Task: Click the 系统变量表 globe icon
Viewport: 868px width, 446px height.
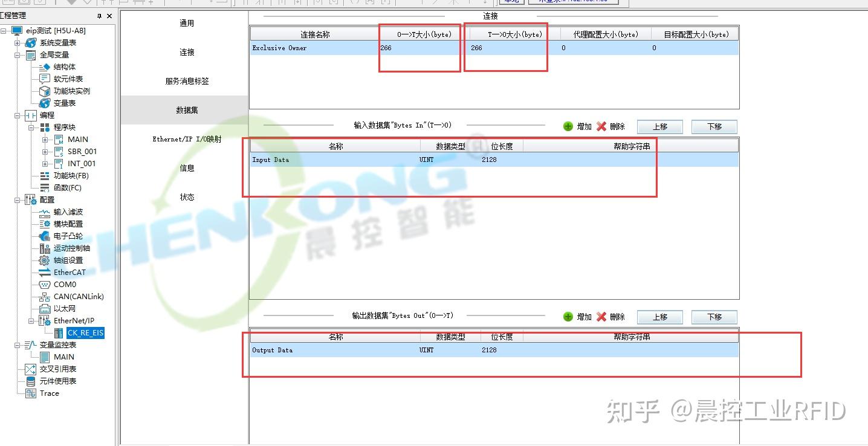Action: pyautogui.click(x=31, y=43)
